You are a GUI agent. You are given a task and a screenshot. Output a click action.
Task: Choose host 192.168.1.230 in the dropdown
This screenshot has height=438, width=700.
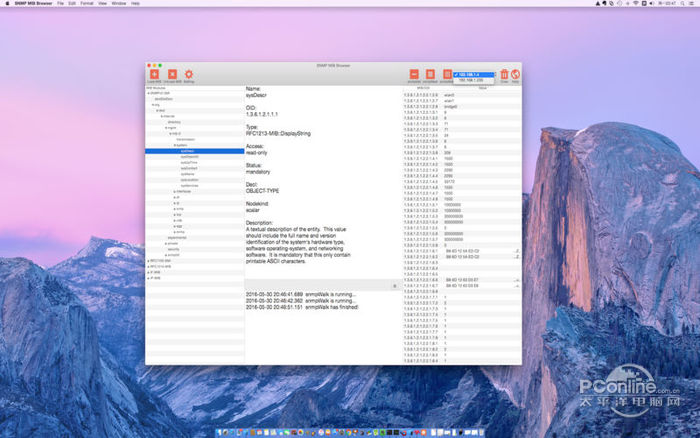click(x=474, y=80)
